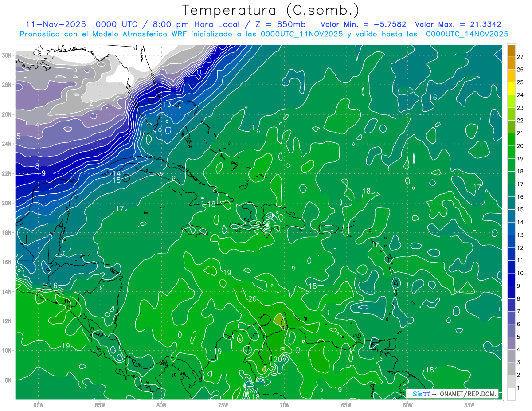Click the yellow color bar segment between 24 and 25
This screenshot has height=411, width=532.
(x=511, y=89)
